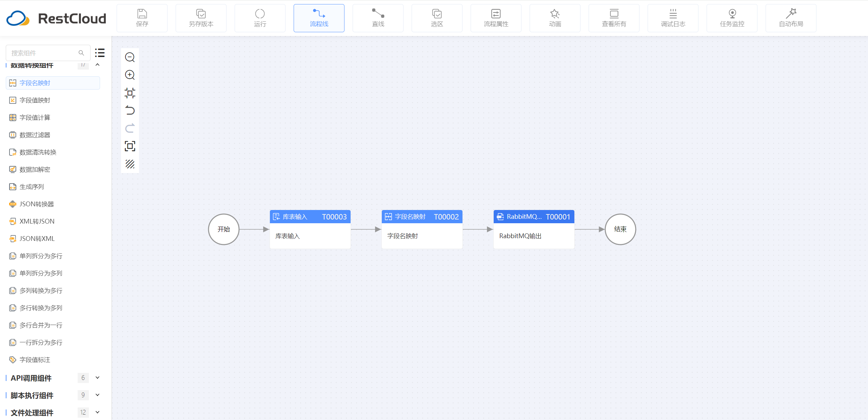Screen dimensions: 868x420
Task: Select JSON转换器 component
Action: [37, 204]
